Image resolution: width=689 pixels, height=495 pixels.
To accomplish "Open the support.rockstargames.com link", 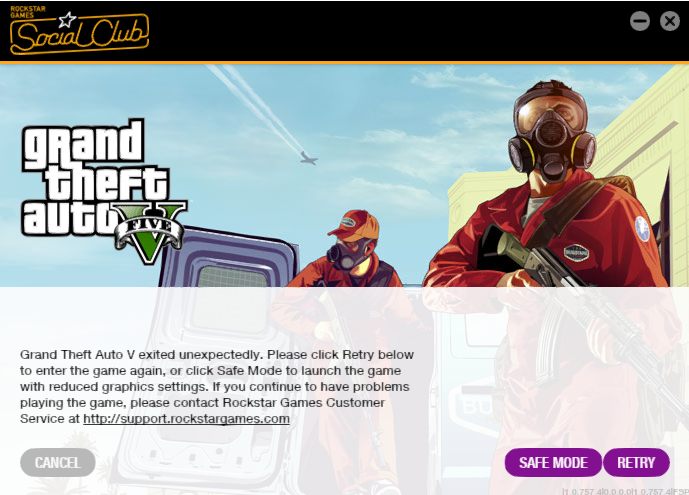I will pos(186,419).
